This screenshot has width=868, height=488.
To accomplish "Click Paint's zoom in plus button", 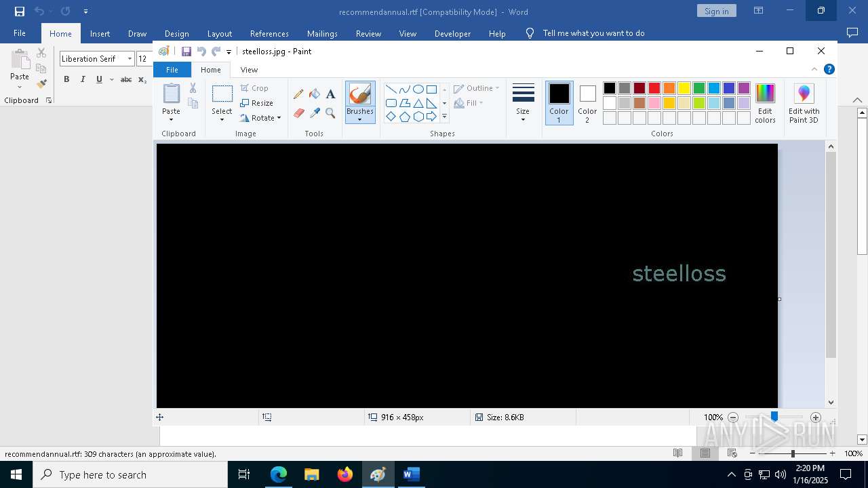I will pos(816,418).
